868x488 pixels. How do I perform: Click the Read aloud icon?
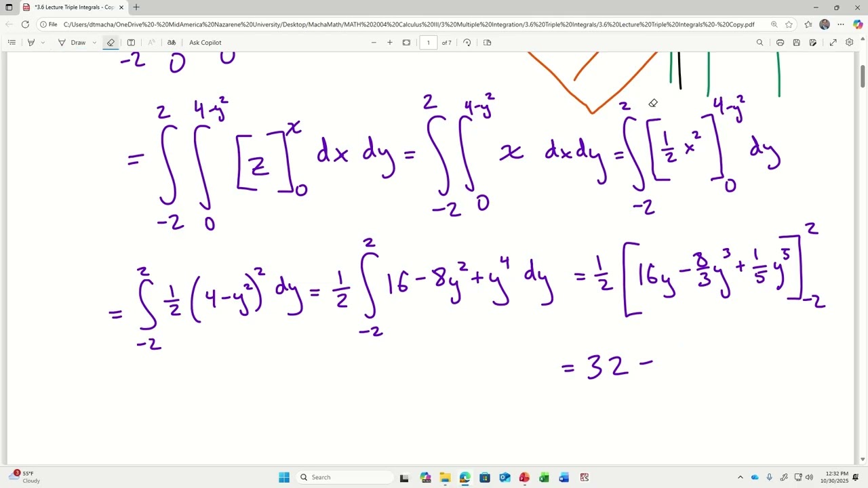point(151,42)
